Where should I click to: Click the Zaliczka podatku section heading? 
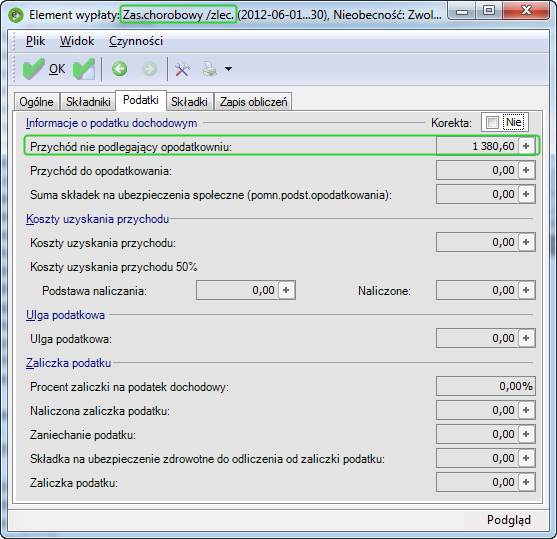[x=68, y=363]
